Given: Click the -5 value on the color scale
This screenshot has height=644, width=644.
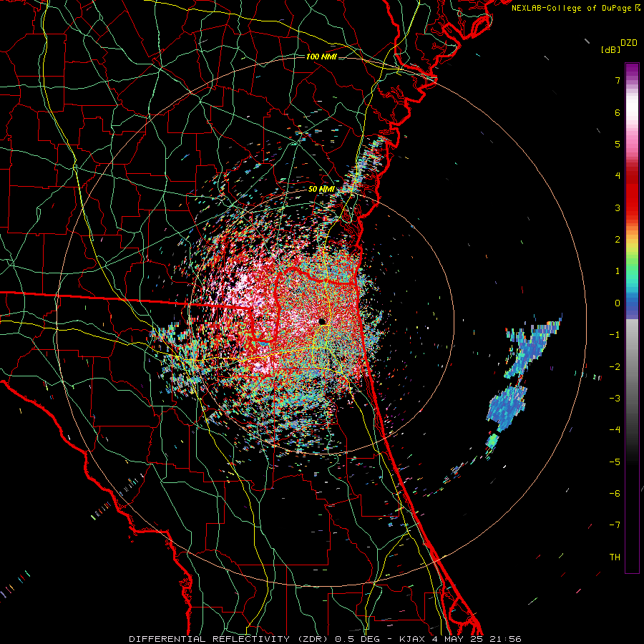Looking at the screenshot, I should [615, 462].
